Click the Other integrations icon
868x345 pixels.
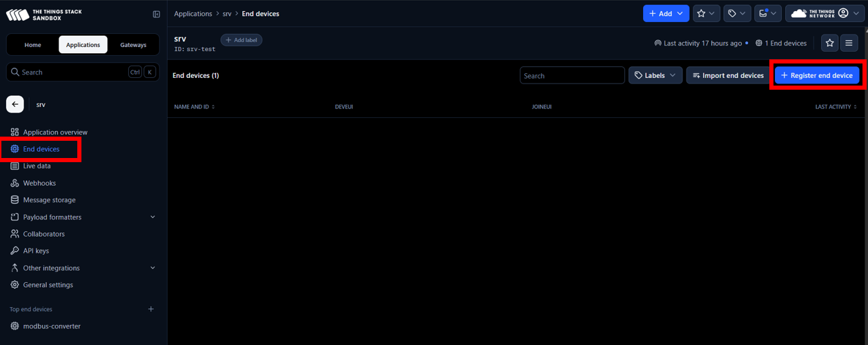coord(14,268)
